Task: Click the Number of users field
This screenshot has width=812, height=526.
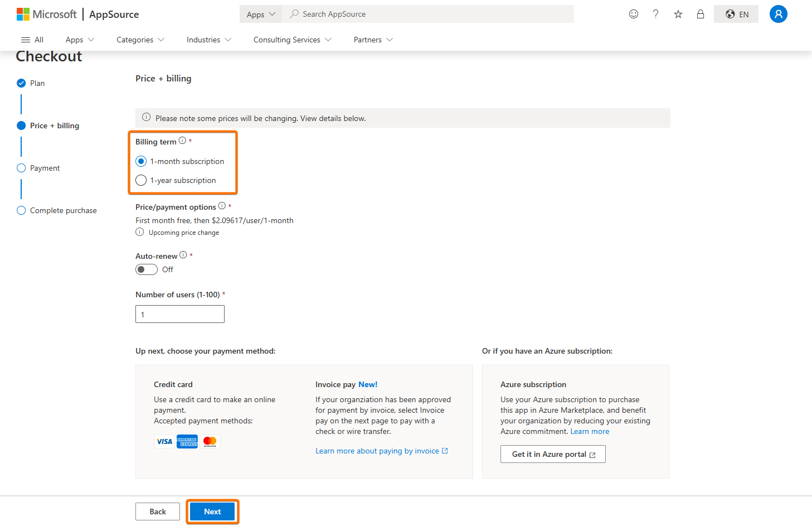Action: [180, 314]
